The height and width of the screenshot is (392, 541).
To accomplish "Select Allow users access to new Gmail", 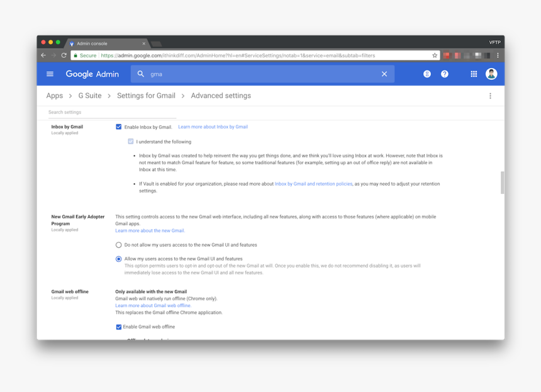I will tap(119, 259).
